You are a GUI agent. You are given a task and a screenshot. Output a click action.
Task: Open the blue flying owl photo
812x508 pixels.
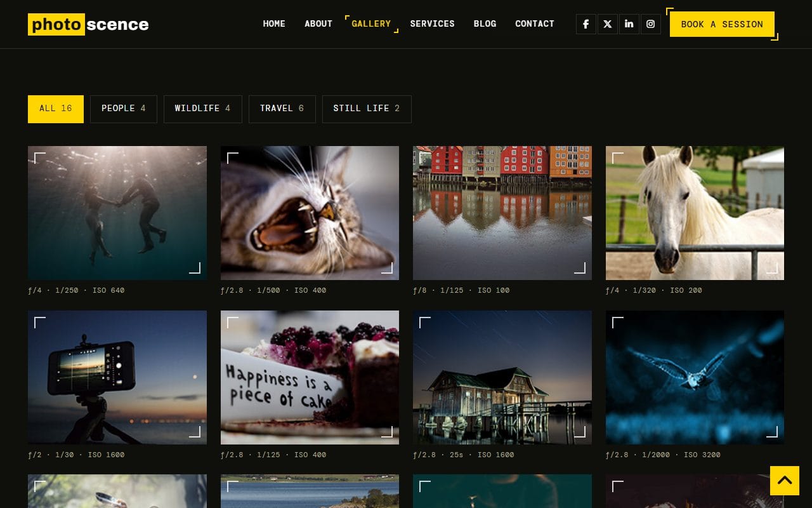tap(695, 377)
